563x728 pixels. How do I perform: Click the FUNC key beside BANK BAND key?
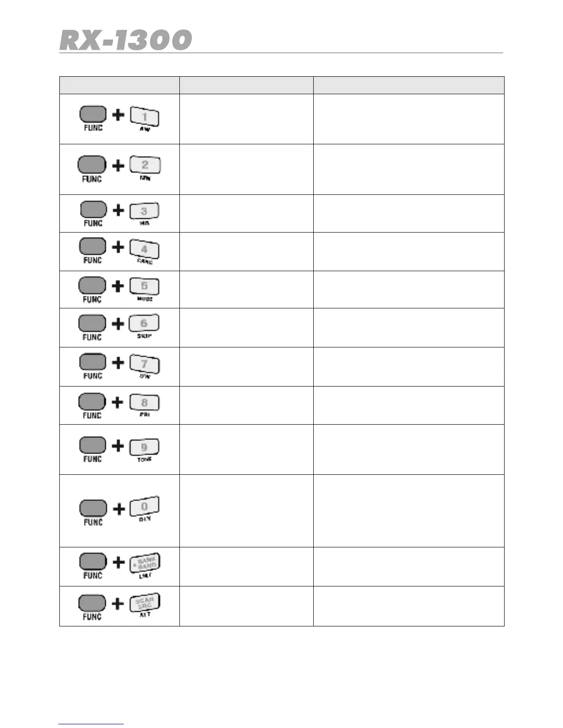click(x=93, y=562)
